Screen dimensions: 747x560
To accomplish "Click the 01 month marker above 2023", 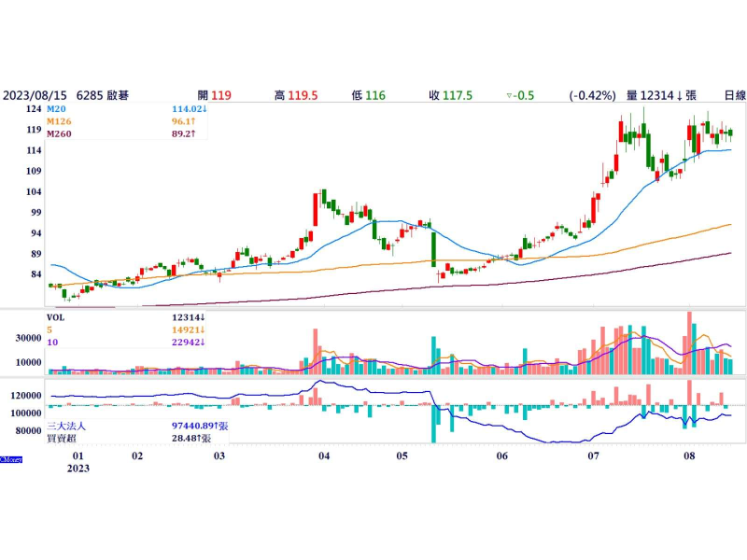I will coord(78,457).
